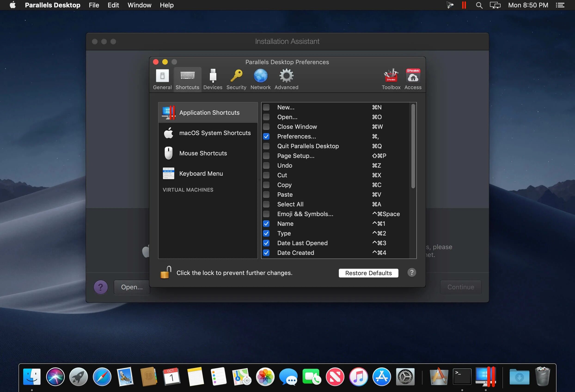
Task: Open the Parallels Desktop menu
Action: pos(52,5)
